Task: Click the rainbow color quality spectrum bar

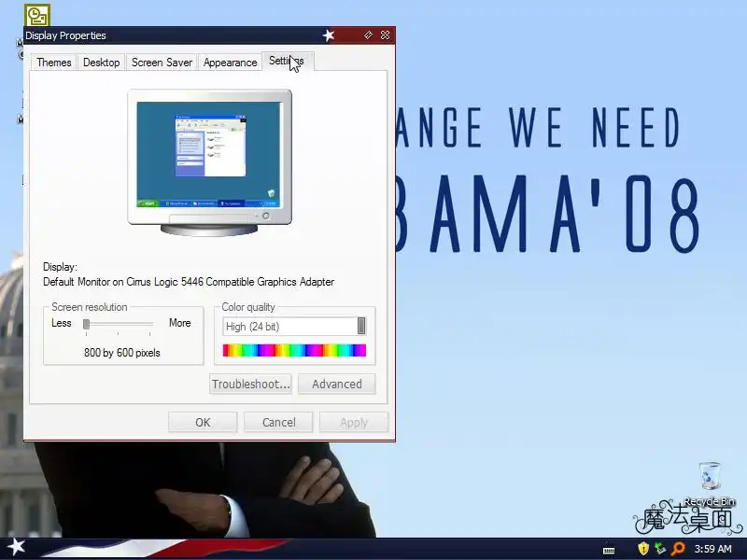Action: pos(294,351)
